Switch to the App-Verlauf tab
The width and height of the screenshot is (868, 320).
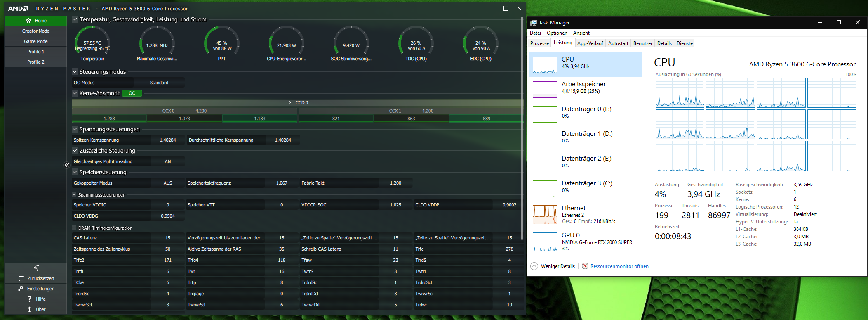pyautogui.click(x=590, y=43)
